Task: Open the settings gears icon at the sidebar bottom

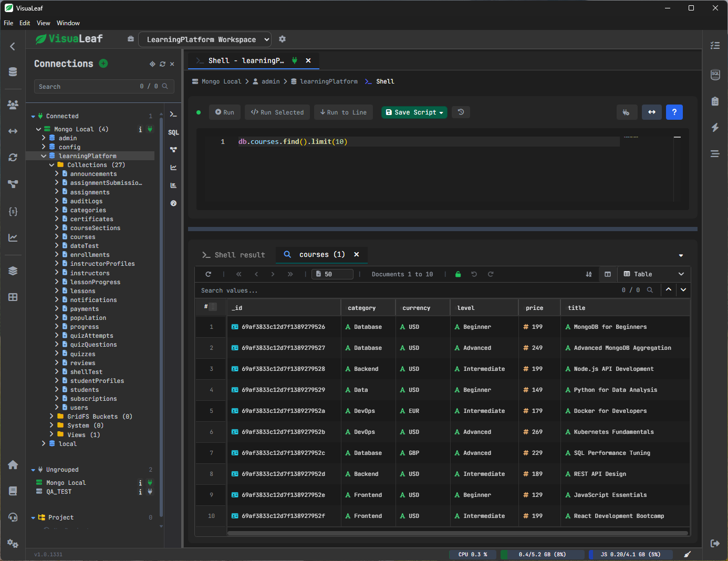Action: (x=13, y=544)
